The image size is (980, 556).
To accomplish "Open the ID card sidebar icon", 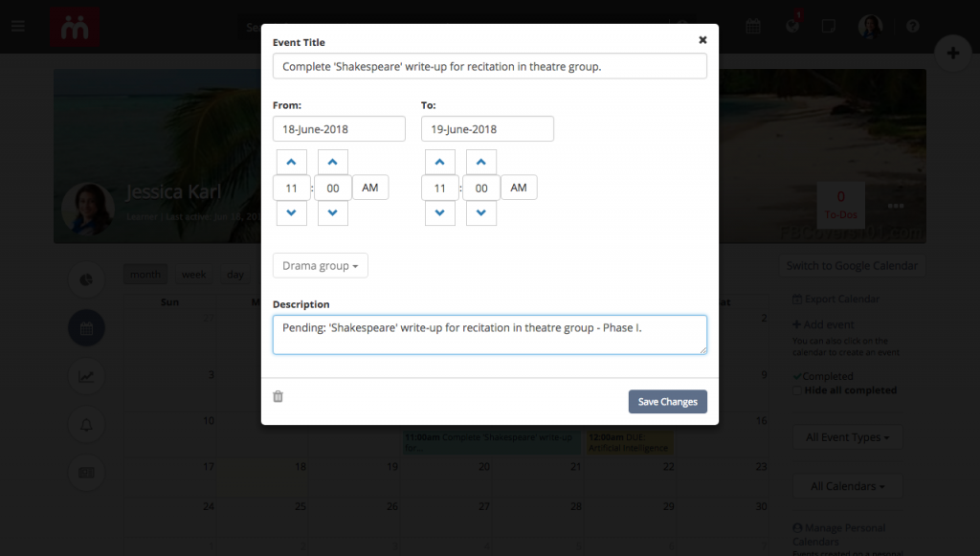I will tap(86, 473).
